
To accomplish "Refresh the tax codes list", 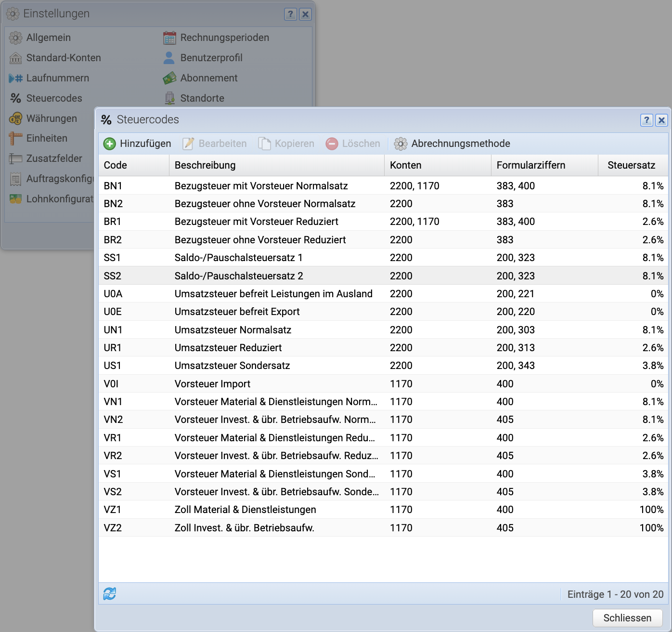I will tap(109, 594).
